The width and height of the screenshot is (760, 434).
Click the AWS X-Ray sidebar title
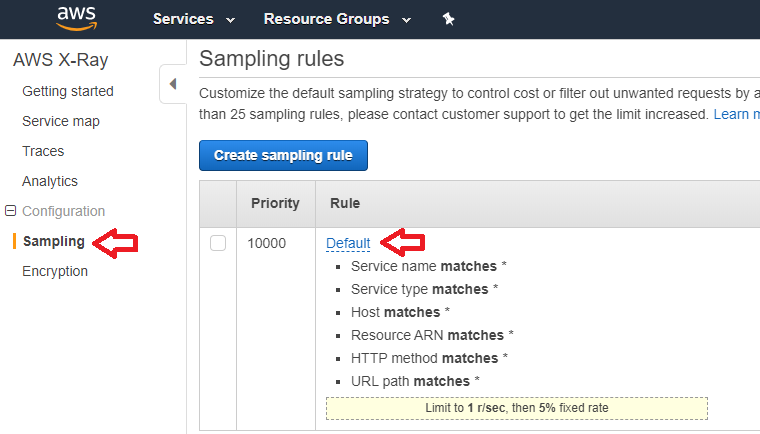60,59
